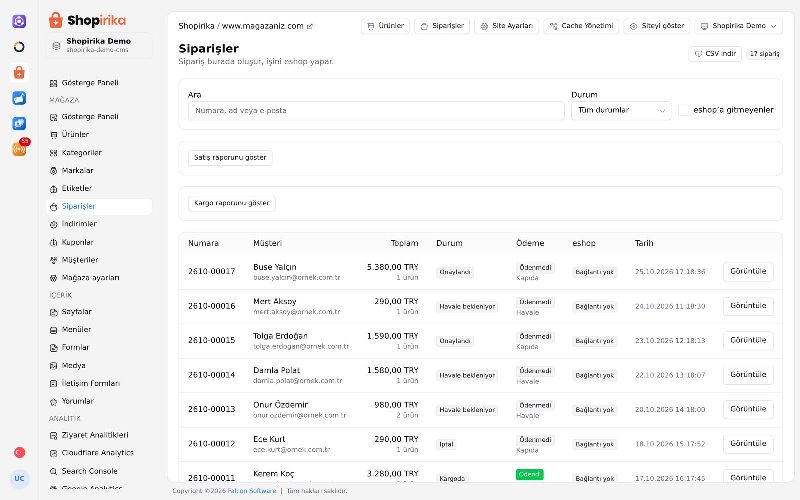View order 2610-00015 with Görüntüle
The height and width of the screenshot is (500, 800).
point(748,340)
